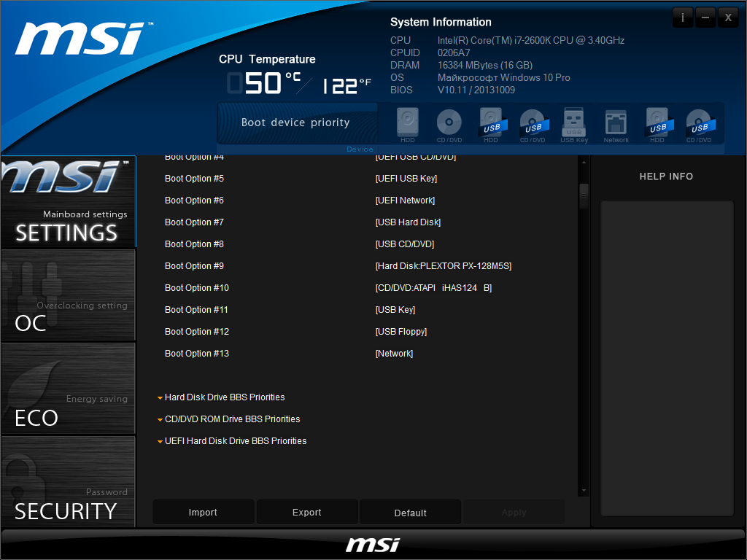Open Boot Option #13 value [Network]
The width and height of the screenshot is (747, 560).
point(394,354)
